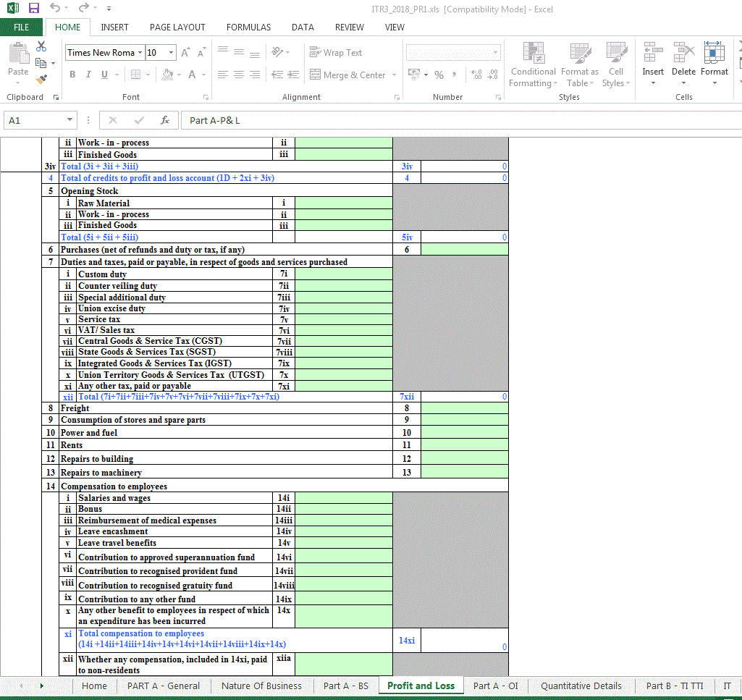Image resolution: width=742 pixels, height=700 pixels.
Task: Open the Font dialog launcher
Action: pyautogui.click(x=206, y=97)
